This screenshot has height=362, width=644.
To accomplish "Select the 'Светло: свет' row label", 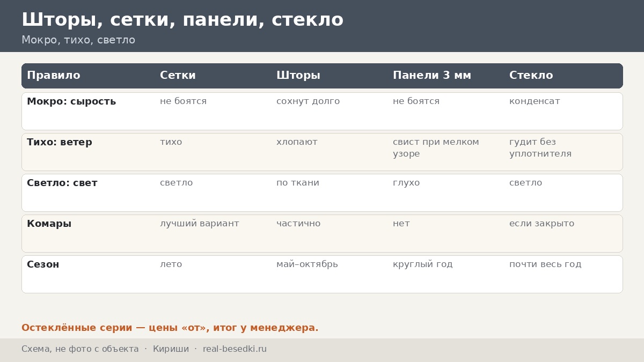I will click(x=62, y=183).
